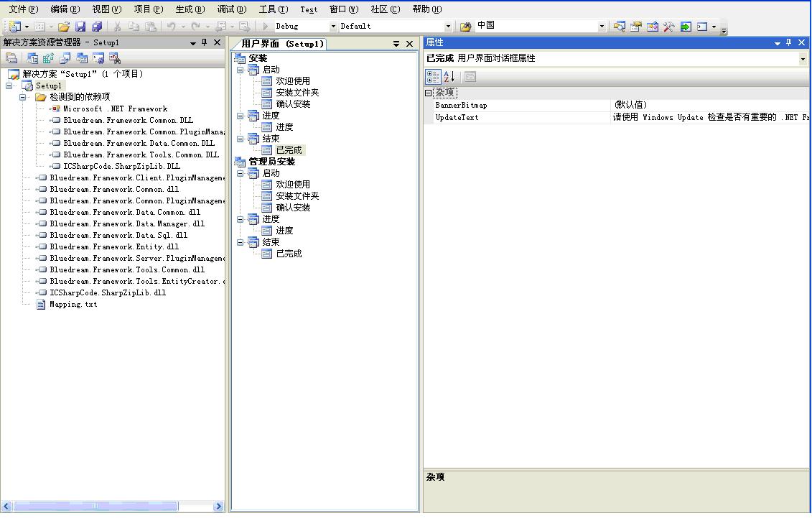Open the Registry Editor icon

click(49, 58)
